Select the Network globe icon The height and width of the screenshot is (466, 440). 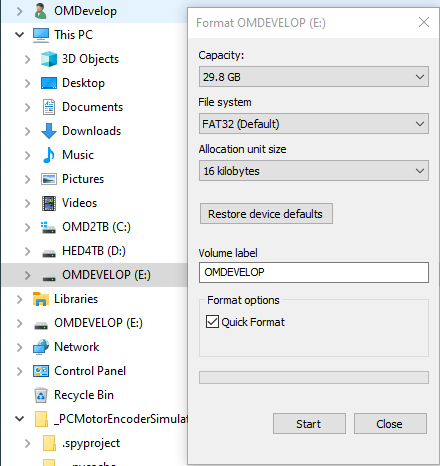point(41,347)
